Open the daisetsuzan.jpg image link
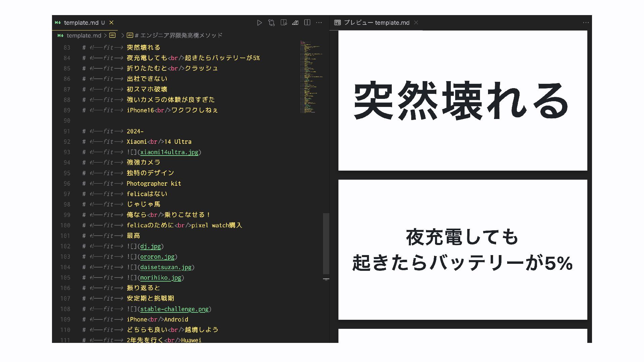This screenshot has height=362, width=644. pyautogui.click(x=166, y=267)
